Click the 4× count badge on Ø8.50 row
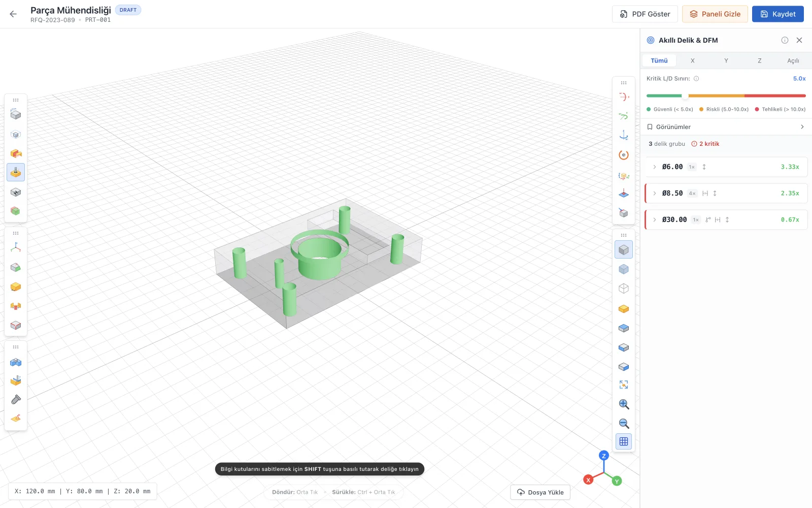Screen dimensions: 812x508 (x=692, y=193)
